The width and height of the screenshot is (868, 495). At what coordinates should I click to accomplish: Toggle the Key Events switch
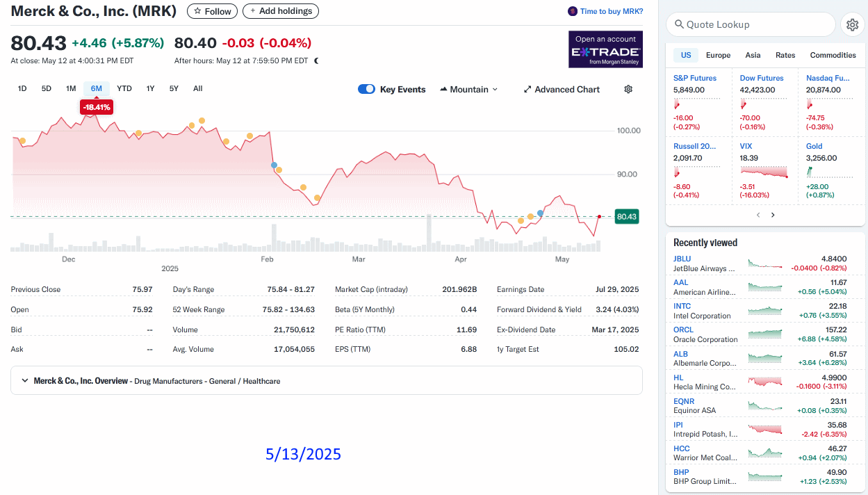(x=366, y=89)
